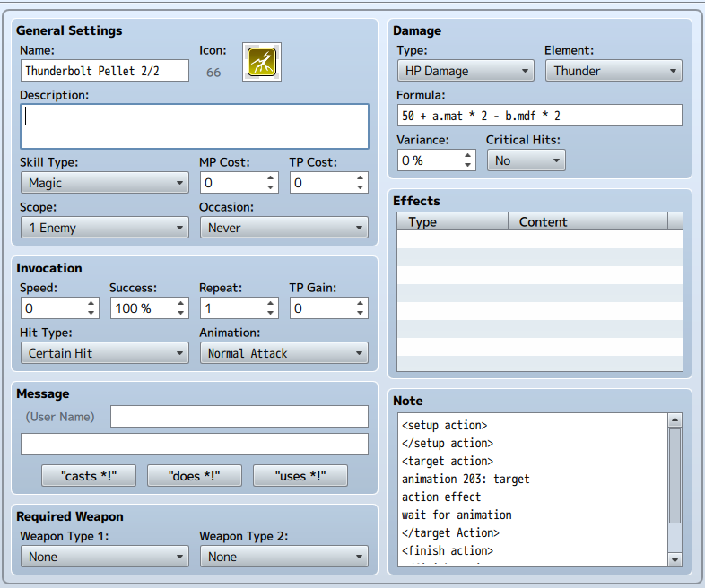The height and width of the screenshot is (588, 705).
Task: Click the first empty row in Effects list
Action: (x=540, y=239)
